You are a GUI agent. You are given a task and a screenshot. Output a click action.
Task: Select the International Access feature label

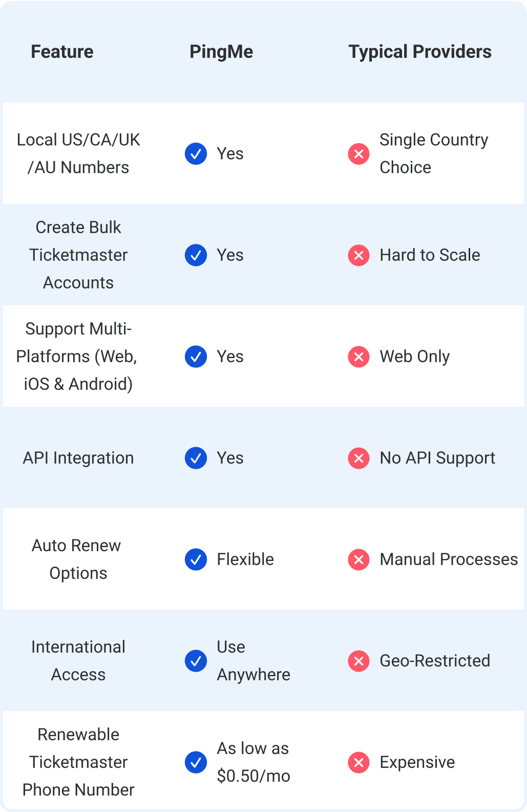pyautogui.click(x=78, y=661)
